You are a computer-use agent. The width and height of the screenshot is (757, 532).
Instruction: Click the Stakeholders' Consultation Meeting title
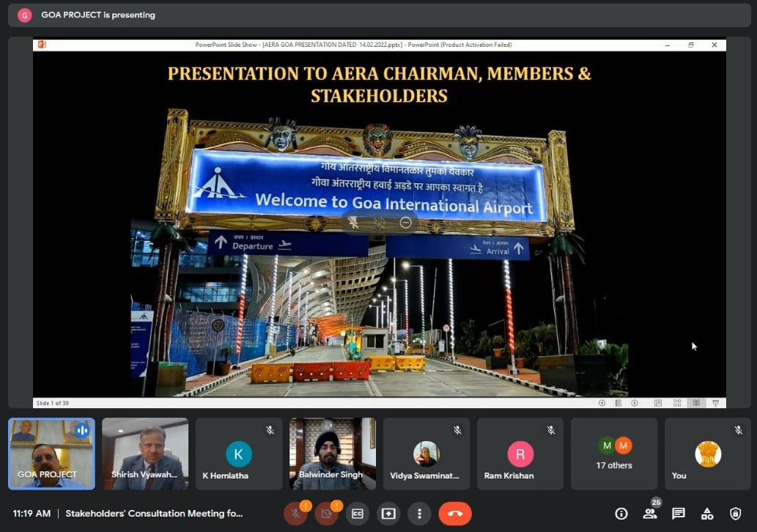tap(154, 514)
